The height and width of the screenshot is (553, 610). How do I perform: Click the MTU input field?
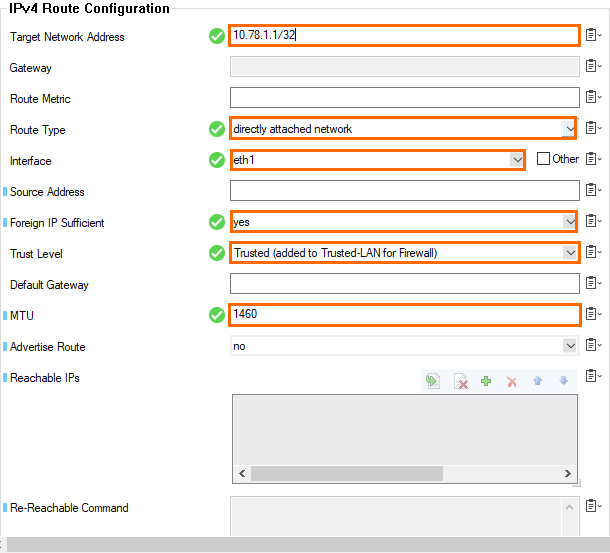coord(405,314)
